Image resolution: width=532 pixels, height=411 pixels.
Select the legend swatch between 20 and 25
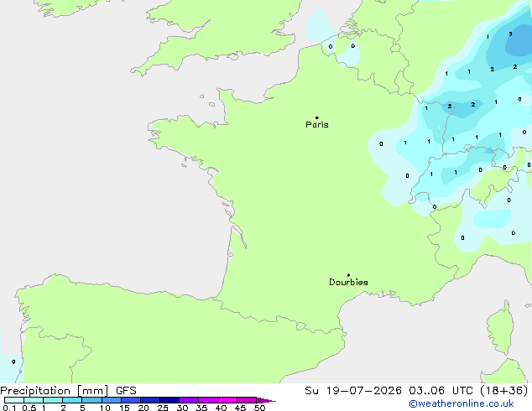coord(150,400)
